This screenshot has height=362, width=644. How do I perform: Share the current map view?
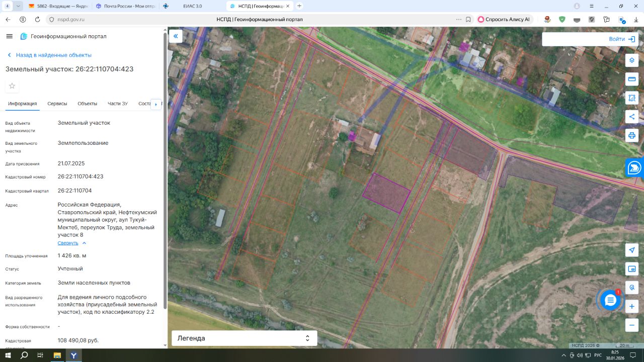coord(632,117)
